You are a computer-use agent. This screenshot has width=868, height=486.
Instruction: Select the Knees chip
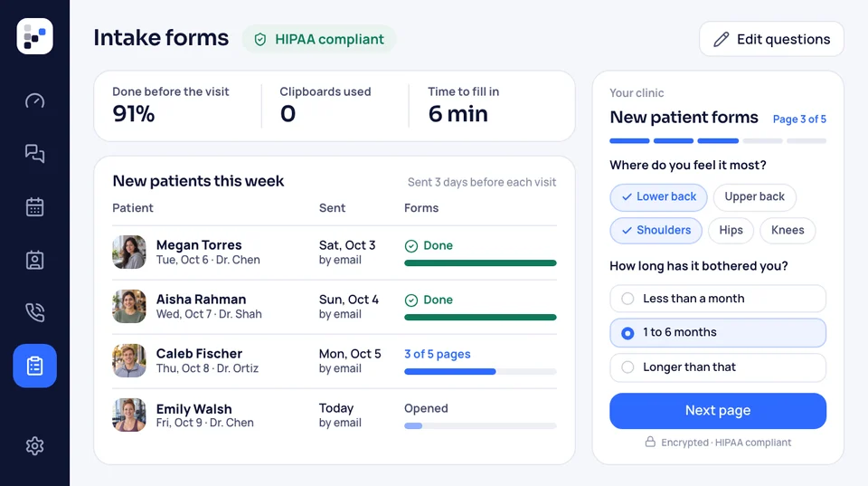pyautogui.click(x=788, y=230)
